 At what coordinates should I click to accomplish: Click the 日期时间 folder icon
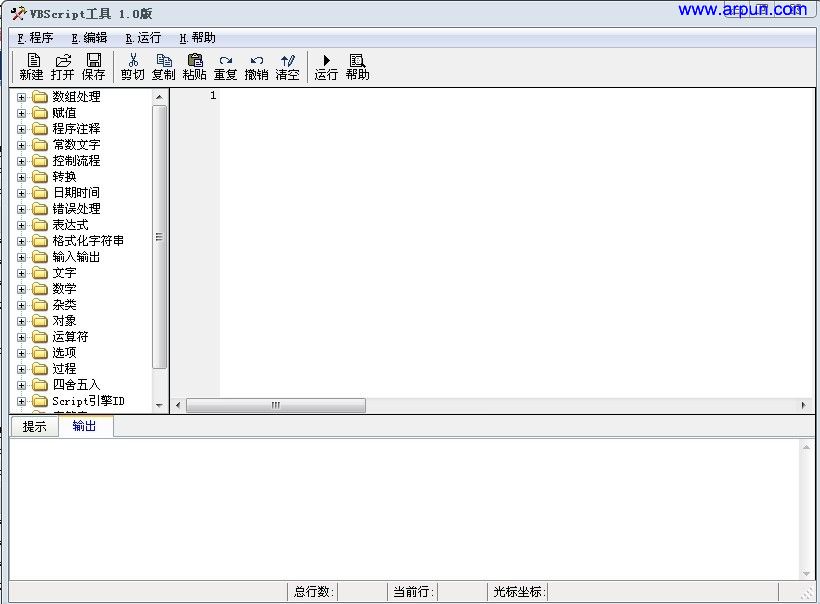tap(40, 193)
